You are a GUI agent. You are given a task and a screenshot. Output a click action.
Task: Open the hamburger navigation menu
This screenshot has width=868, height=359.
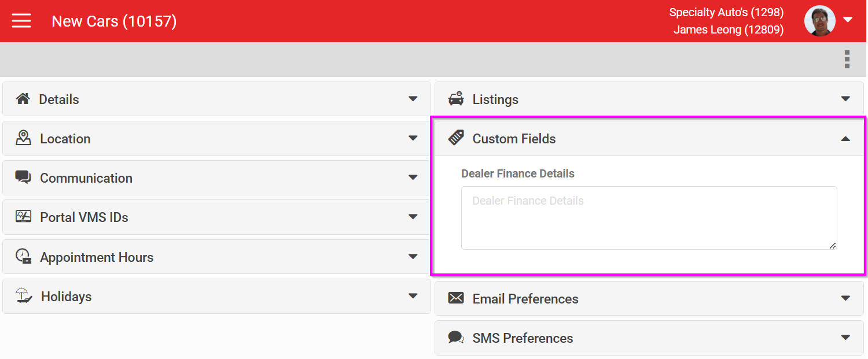21,21
